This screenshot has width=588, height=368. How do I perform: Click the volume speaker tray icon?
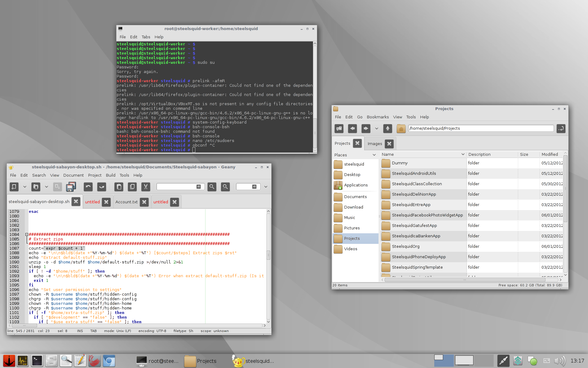(560, 361)
